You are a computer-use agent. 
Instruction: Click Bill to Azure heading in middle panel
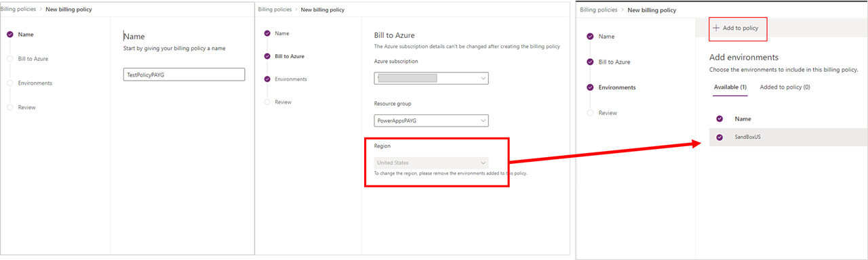tap(395, 35)
